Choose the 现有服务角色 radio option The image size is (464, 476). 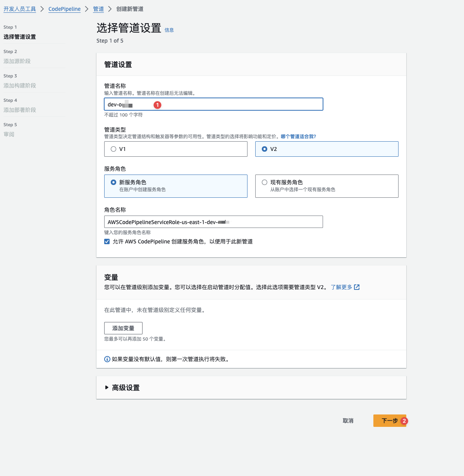coord(265,182)
